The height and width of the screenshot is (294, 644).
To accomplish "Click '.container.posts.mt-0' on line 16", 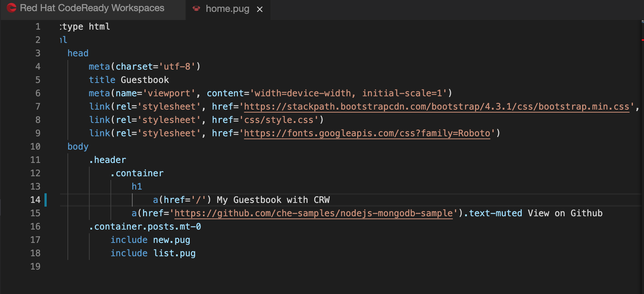I will point(145,227).
